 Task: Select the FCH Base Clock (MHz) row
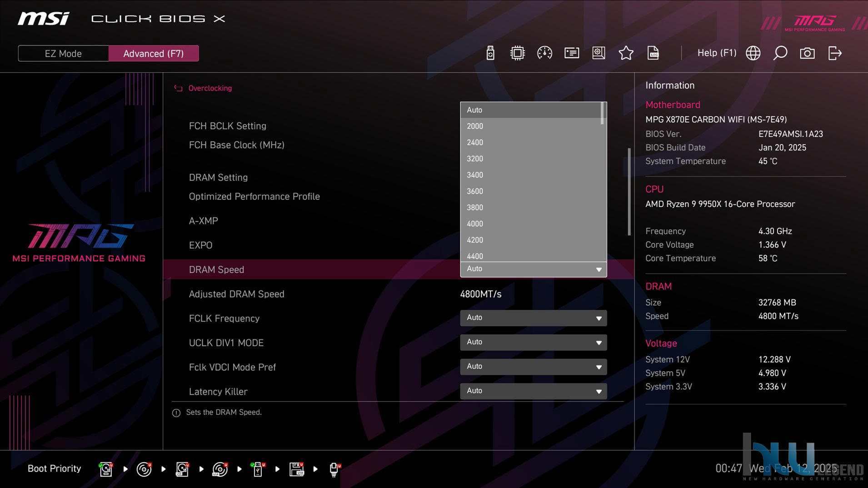pos(237,145)
